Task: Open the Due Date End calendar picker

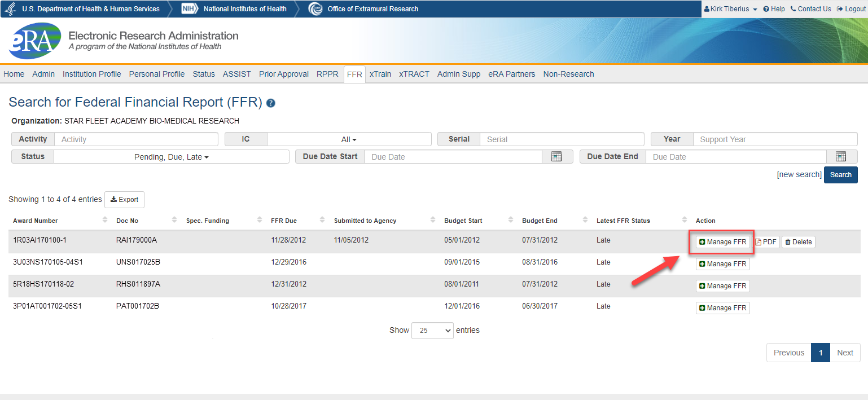Action: click(x=841, y=157)
